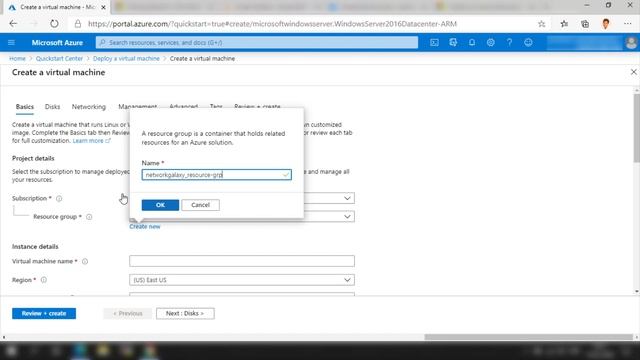Switch to the Disks tab

[x=52, y=107]
